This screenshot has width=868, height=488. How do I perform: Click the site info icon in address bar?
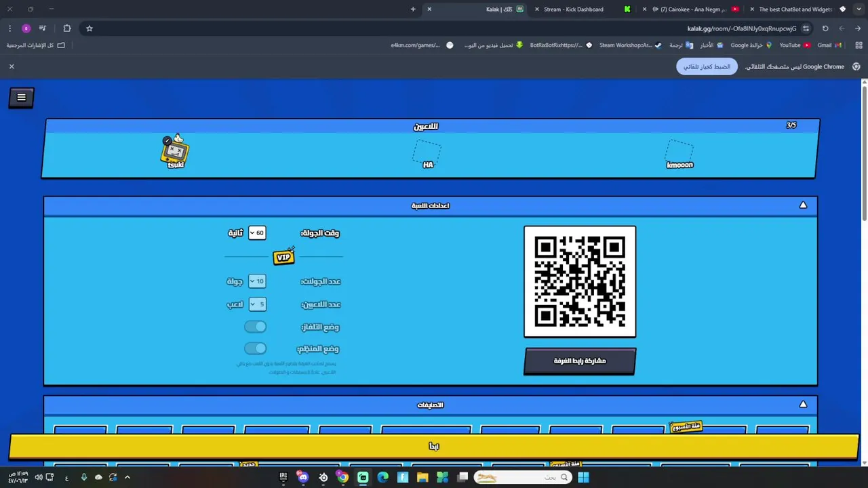coord(806,28)
